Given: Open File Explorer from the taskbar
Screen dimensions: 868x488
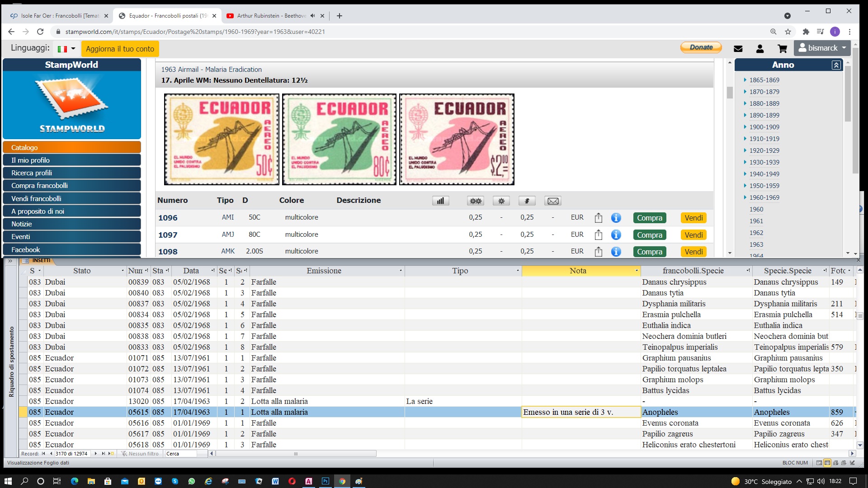Looking at the screenshot, I should click(91, 481).
